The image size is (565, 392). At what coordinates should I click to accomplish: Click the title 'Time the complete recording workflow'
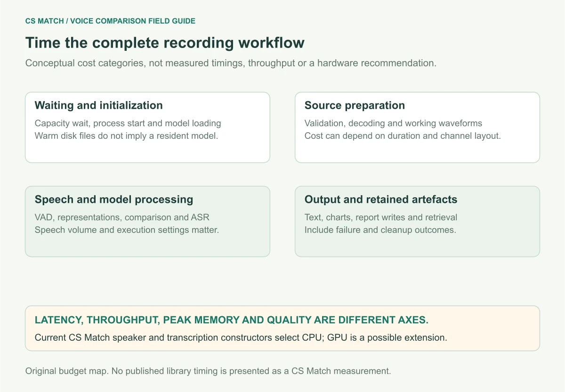pos(165,43)
